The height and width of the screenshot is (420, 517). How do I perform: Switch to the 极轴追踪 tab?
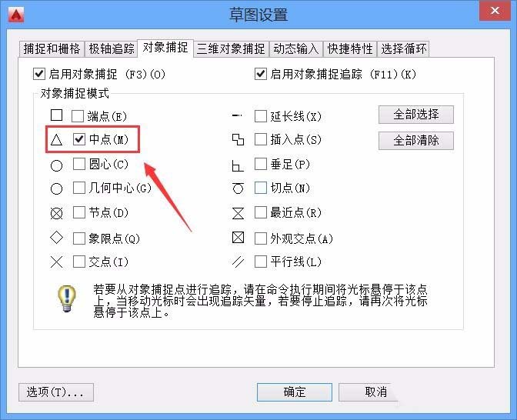point(112,48)
